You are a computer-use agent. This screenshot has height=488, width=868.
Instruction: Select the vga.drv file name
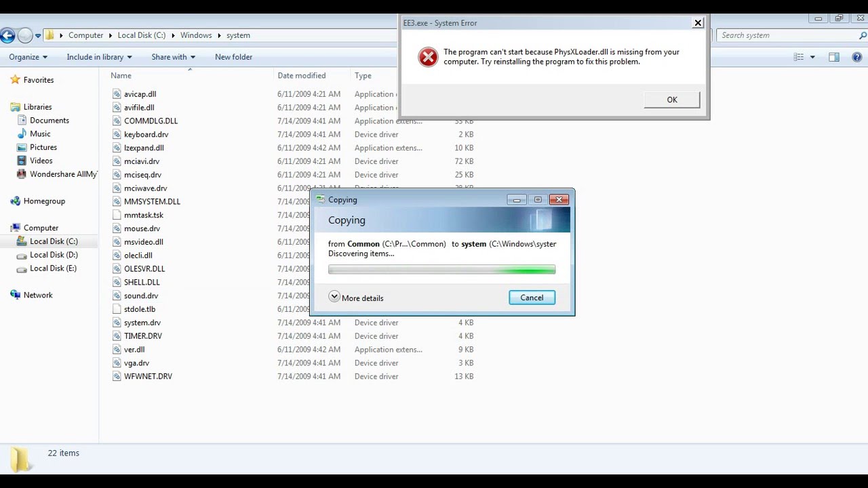pyautogui.click(x=136, y=363)
